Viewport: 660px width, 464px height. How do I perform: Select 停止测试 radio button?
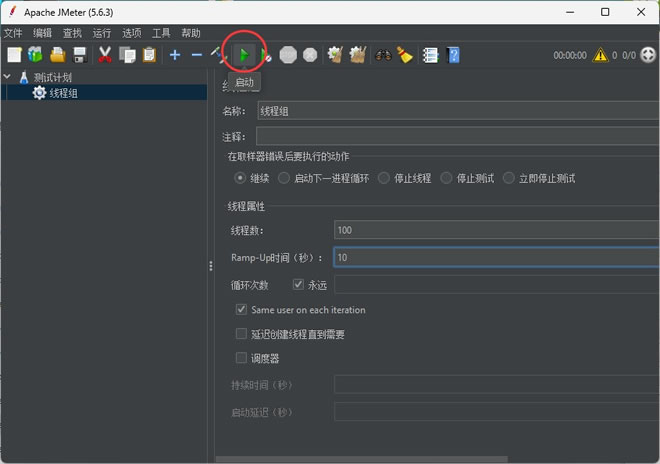[446, 178]
